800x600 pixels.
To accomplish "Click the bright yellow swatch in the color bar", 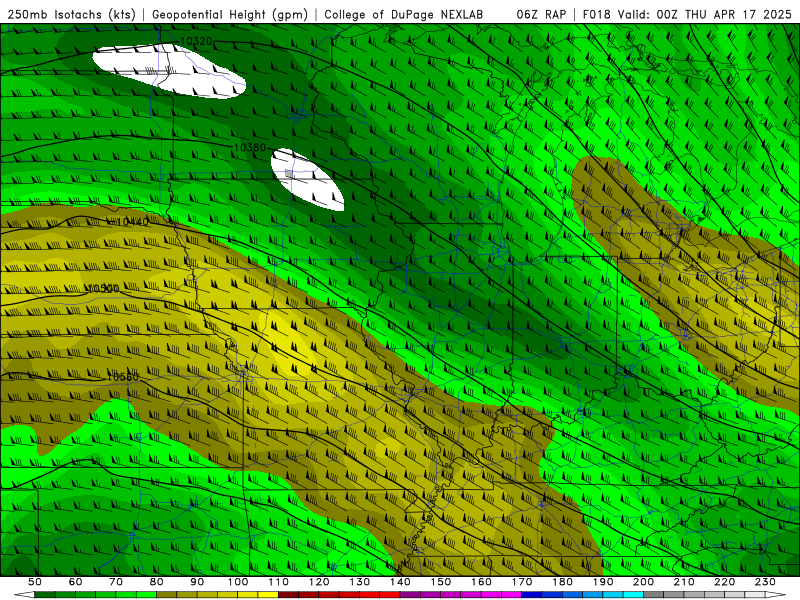I will click(x=268, y=595).
